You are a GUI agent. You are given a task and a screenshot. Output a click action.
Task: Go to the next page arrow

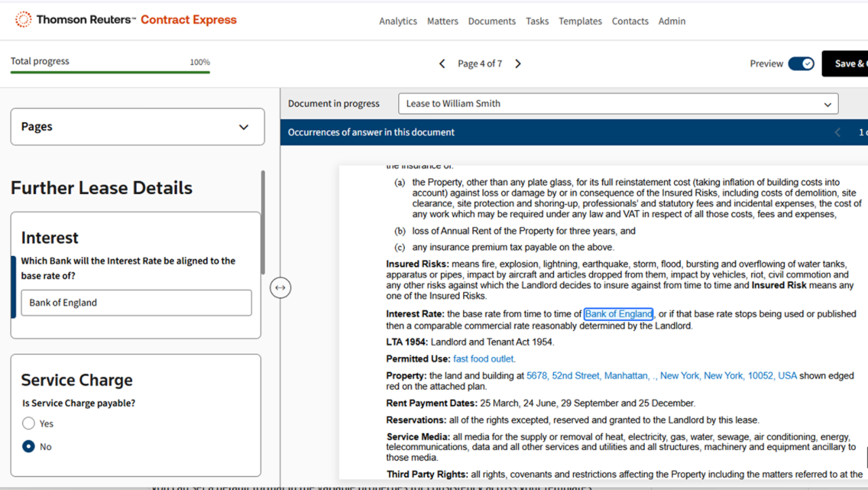coord(518,64)
